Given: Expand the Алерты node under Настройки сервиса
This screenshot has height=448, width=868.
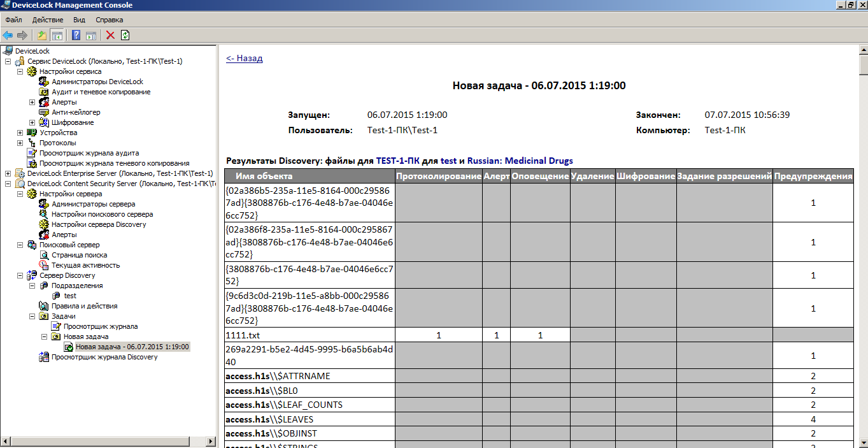Looking at the screenshot, I should point(32,102).
